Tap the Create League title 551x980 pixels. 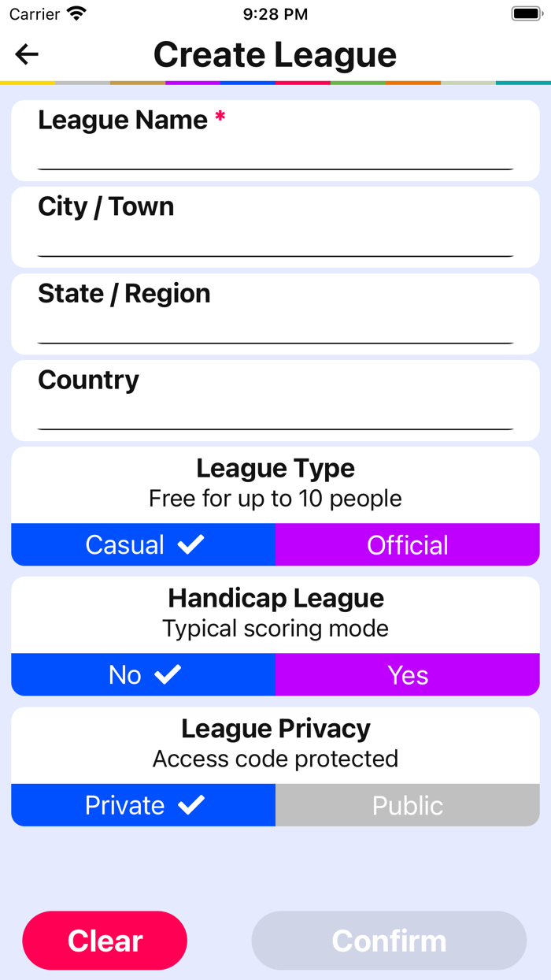pyautogui.click(x=275, y=54)
